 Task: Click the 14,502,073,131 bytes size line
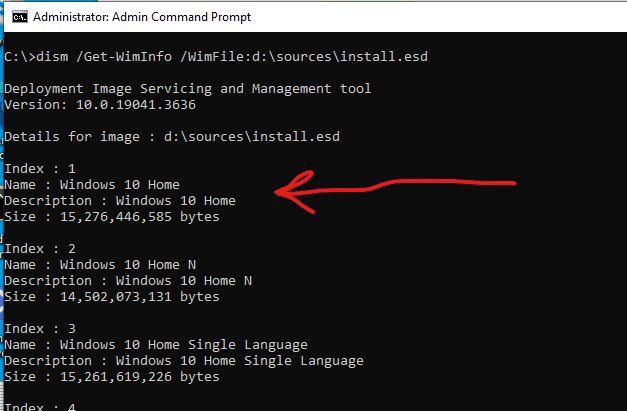point(112,297)
